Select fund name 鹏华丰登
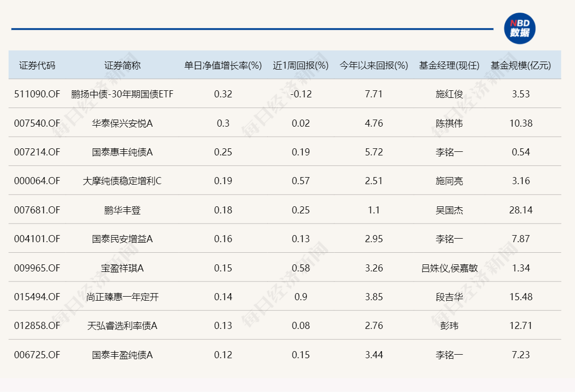Image resolution: width=575 pixels, height=392 pixels. point(122,210)
